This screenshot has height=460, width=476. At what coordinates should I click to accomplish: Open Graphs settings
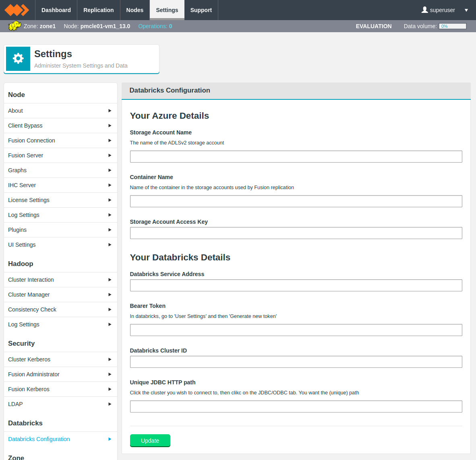[60, 170]
